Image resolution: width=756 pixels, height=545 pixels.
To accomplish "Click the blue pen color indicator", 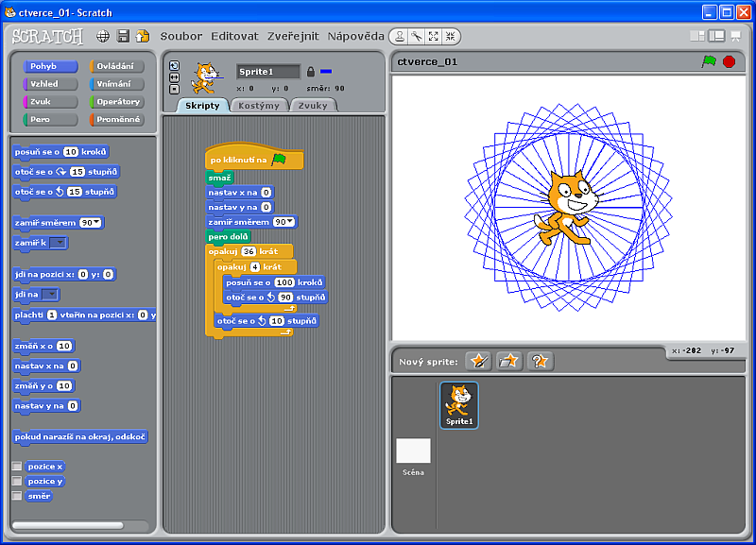I will pyautogui.click(x=326, y=72).
